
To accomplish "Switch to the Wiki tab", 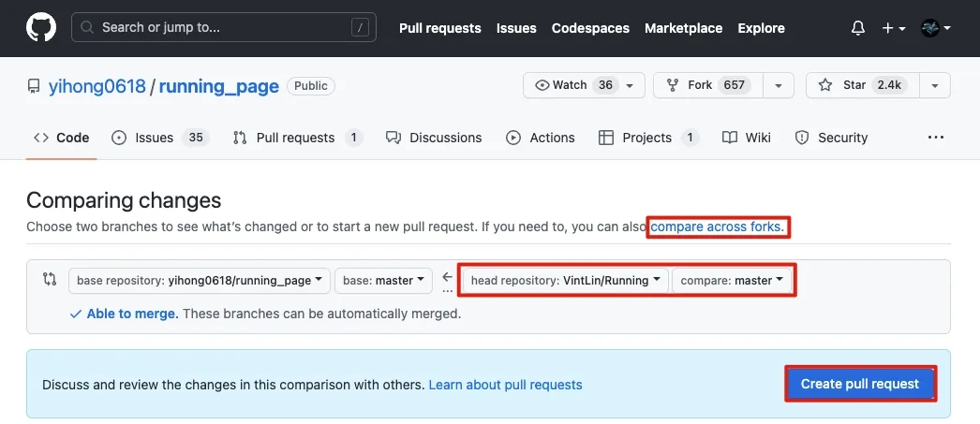I will [747, 138].
